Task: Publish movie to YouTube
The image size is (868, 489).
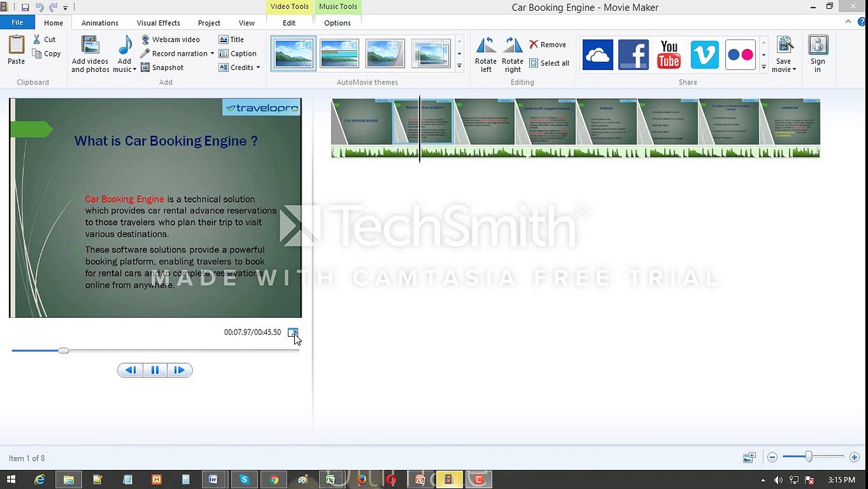Action: coord(669,54)
